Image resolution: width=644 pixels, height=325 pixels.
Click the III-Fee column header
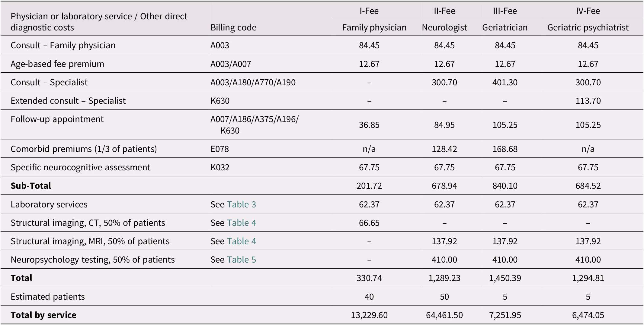505,11
